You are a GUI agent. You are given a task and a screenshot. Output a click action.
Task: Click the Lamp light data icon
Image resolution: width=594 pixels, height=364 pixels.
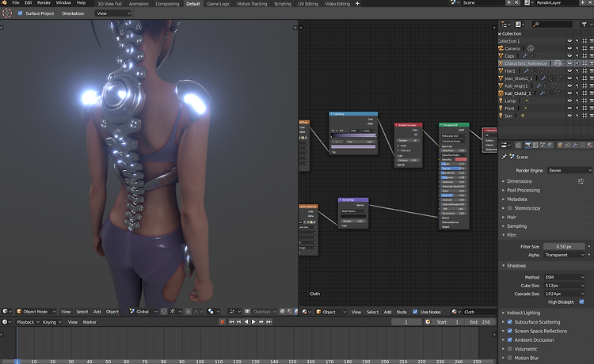click(526, 100)
